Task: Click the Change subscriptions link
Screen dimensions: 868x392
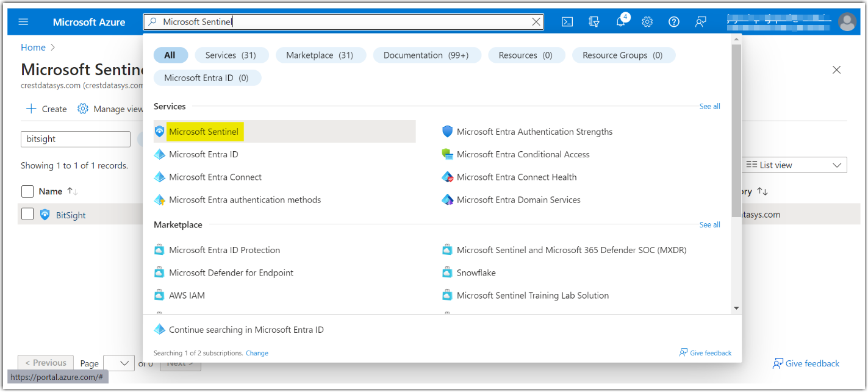Action: coord(257,352)
